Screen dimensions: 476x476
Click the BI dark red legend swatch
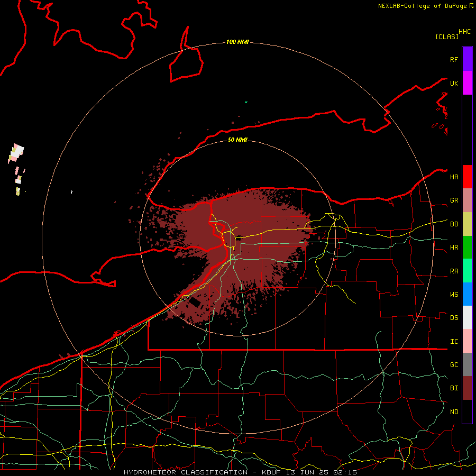coord(467,388)
